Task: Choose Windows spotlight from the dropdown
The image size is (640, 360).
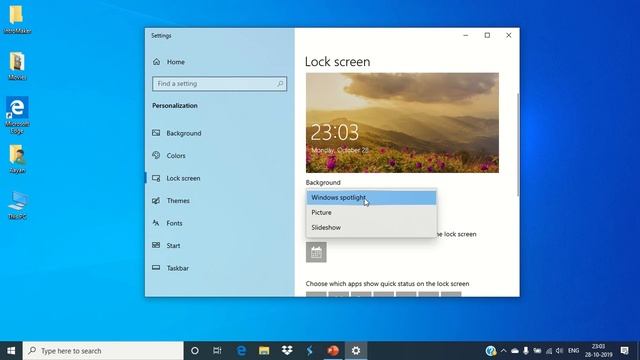Action: coord(371,198)
